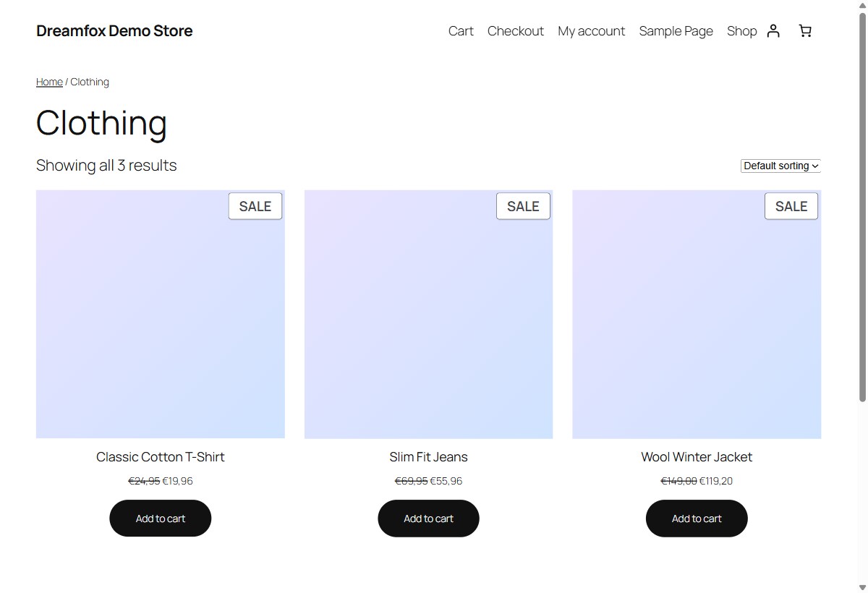Open My account menu item
This screenshot has width=868, height=593.
[592, 31]
